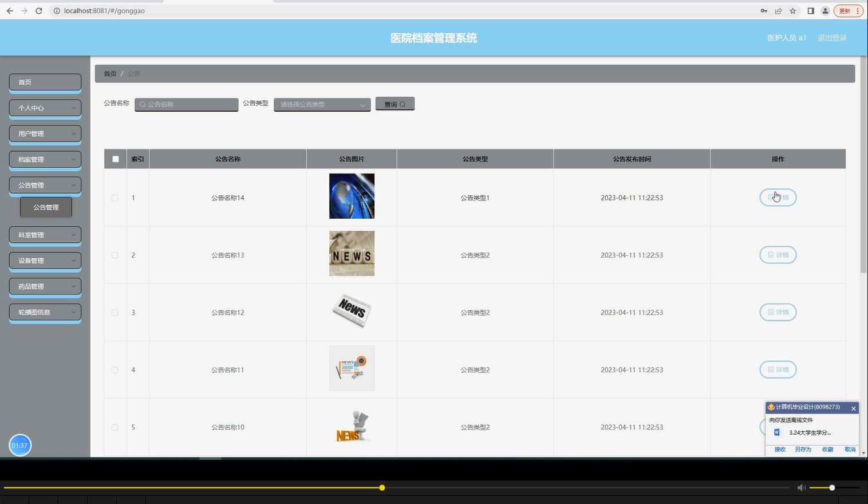Focus the 公告名称 search input field
The image size is (868, 504).
pos(187,104)
